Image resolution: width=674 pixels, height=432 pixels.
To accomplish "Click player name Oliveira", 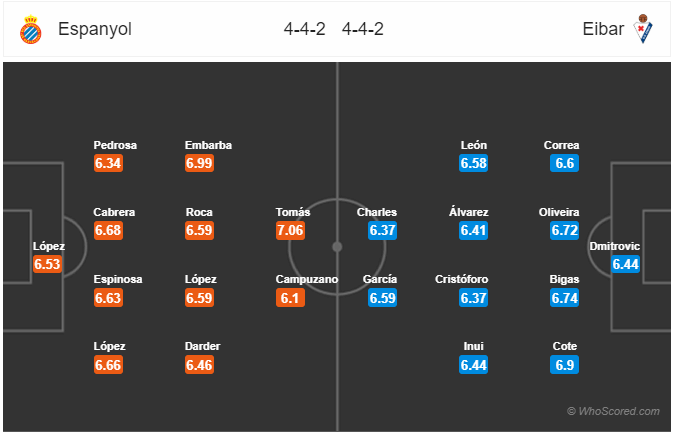I will [x=559, y=212].
